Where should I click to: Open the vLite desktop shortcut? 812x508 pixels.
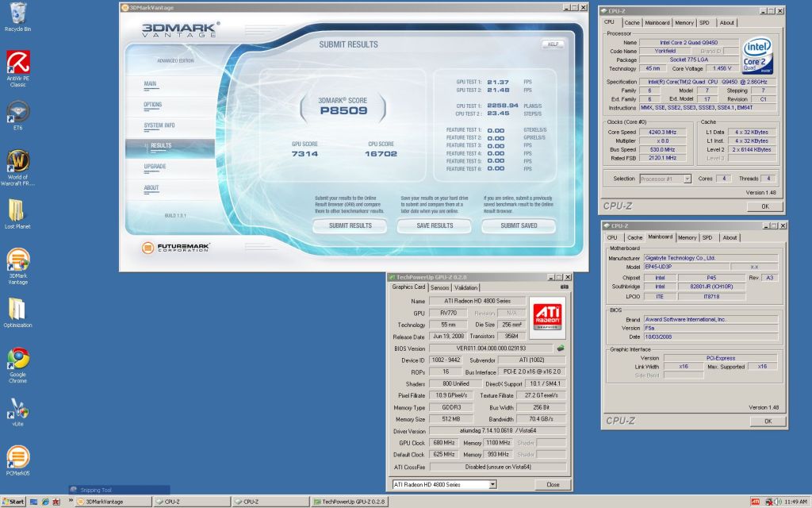[17, 412]
